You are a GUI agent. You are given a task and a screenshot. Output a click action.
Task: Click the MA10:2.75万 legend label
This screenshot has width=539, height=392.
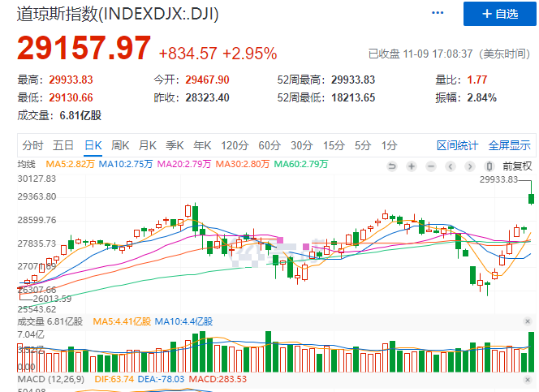(126, 164)
